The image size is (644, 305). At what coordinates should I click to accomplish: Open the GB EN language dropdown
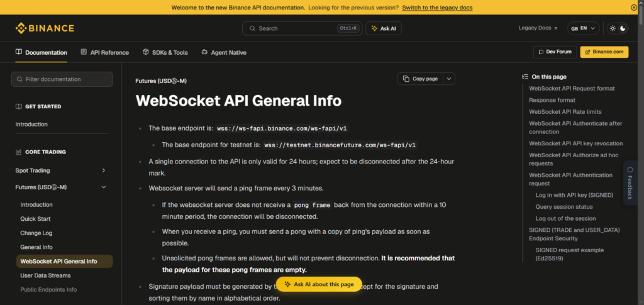pyautogui.click(x=583, y=28)
